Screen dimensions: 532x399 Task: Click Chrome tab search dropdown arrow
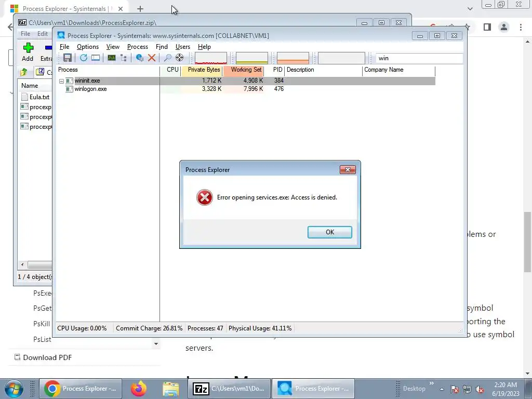pos(470,9)
